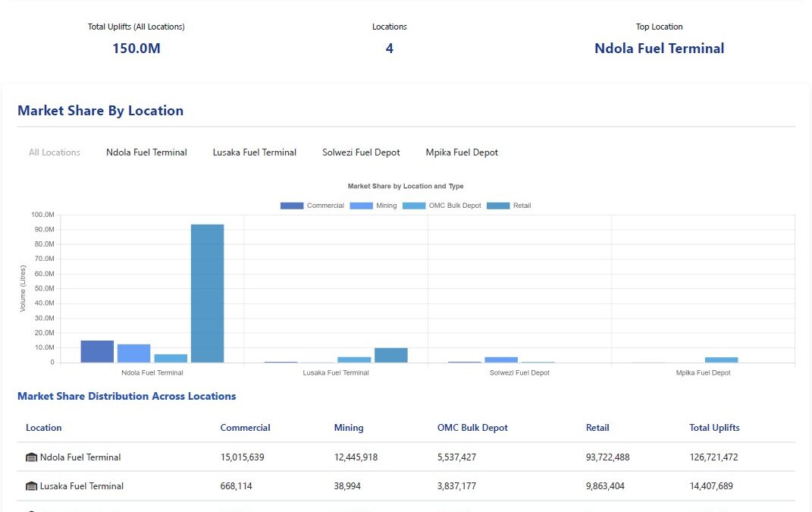Click the Retail bar for Lusaka Fuel Terminal

tap(391, 355)
